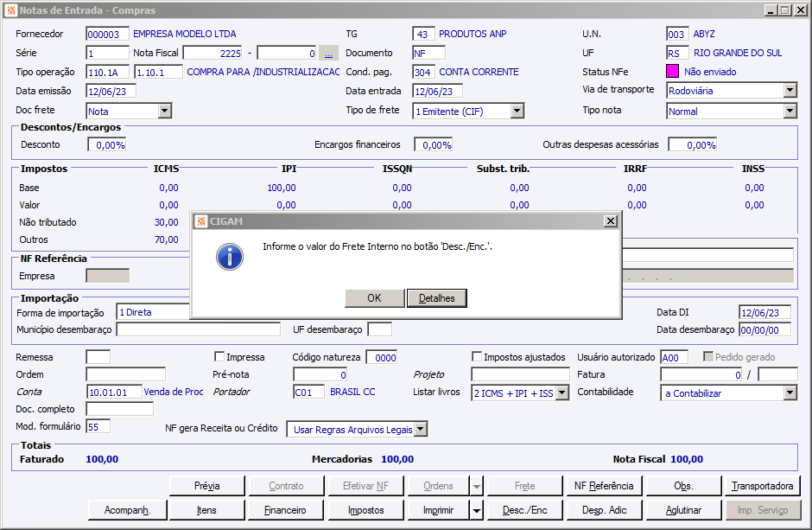
Task: Expand Via de transporte Rodoviária dropdown
Action: [x=790, y=90]
